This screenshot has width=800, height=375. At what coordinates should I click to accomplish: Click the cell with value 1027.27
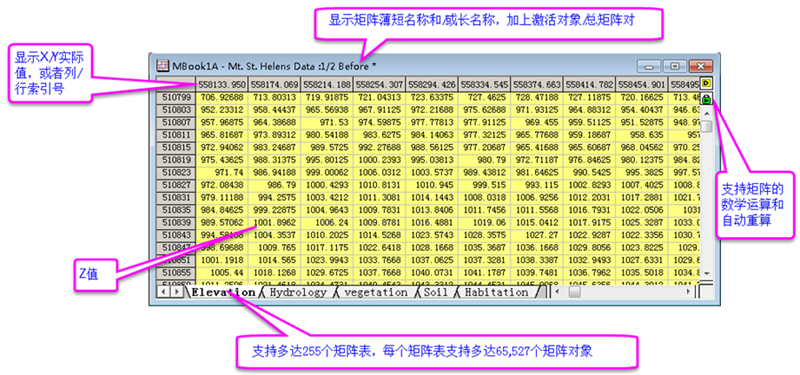pos(537,235)
